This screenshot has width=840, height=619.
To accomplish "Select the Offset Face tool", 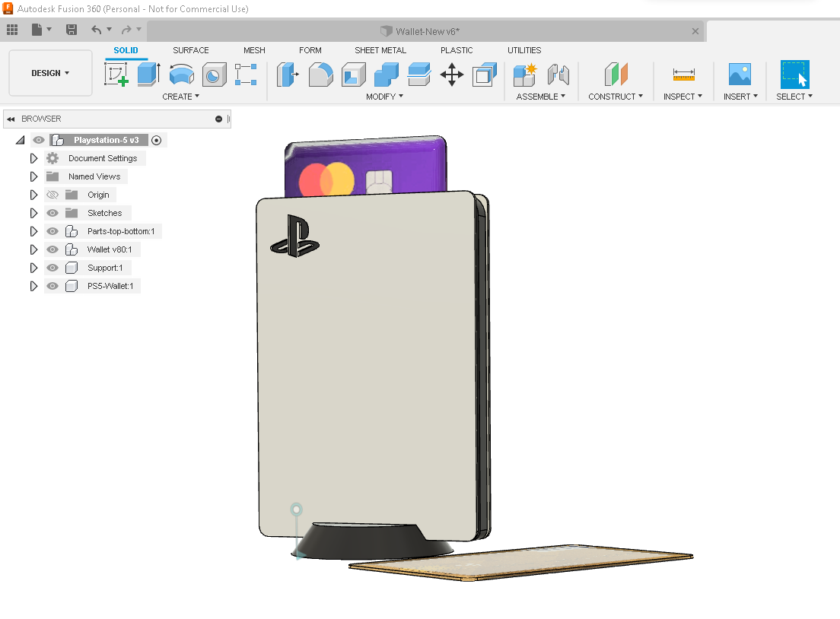I will point(419,74).
